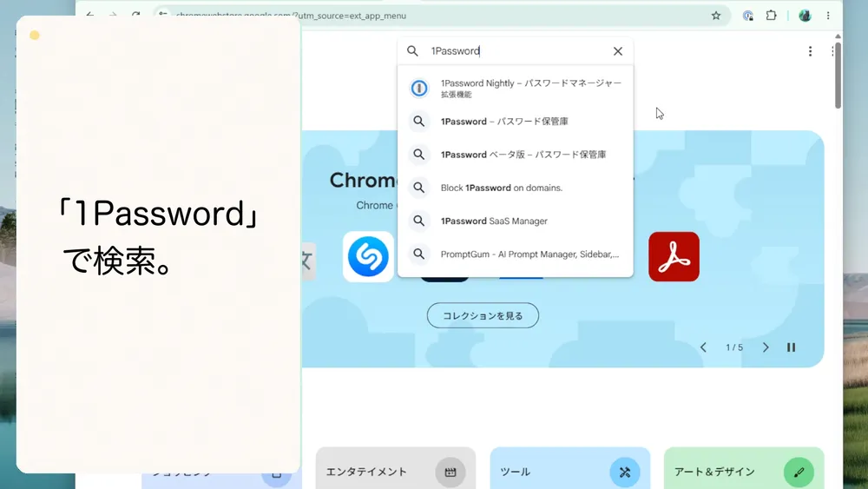Clear the 1Password search text
This screenshot has height=489, width=868.
coord(618,51)
